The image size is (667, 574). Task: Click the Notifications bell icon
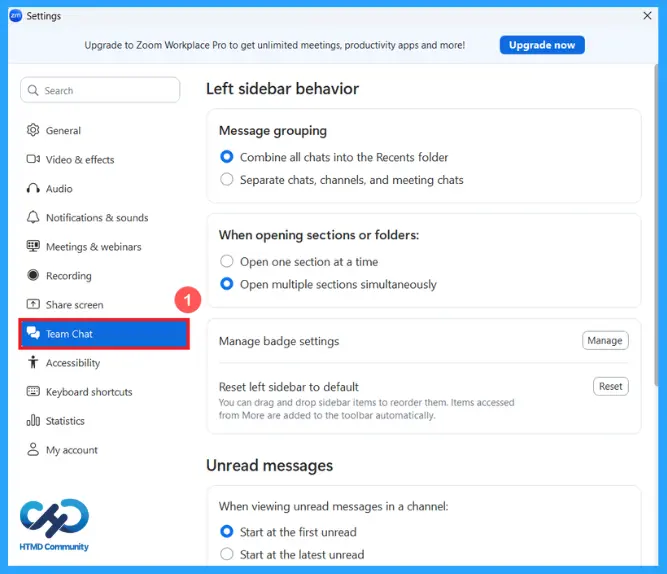point(33,217)
